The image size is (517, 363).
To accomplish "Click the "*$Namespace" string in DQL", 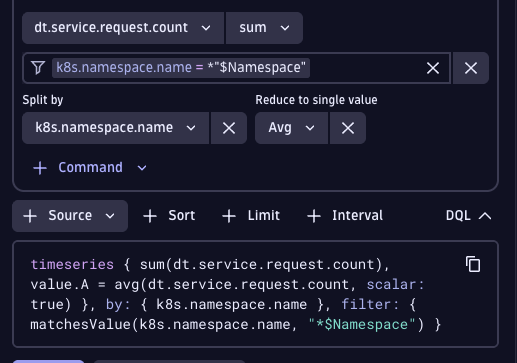I will 362,325.
